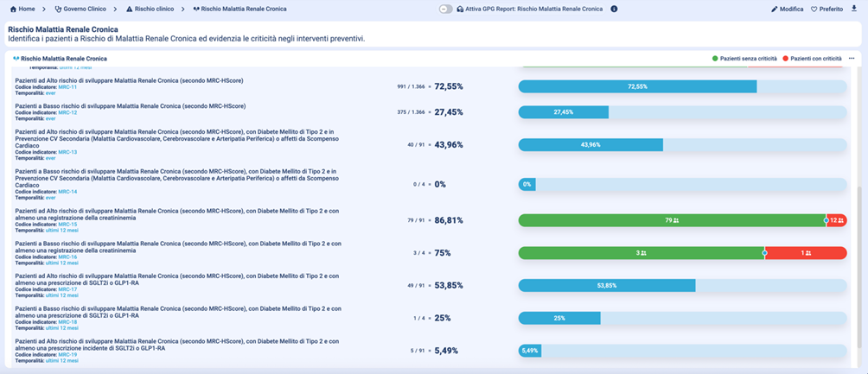Expand the chevron after Governo Clinico breadcrumb
Image resolution: width=868 pixels, height=374 pixels.
(x=114, y=9)
